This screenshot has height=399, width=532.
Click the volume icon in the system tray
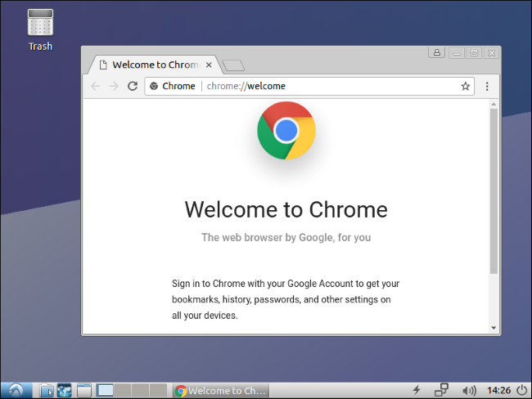[x=469, y=390]
